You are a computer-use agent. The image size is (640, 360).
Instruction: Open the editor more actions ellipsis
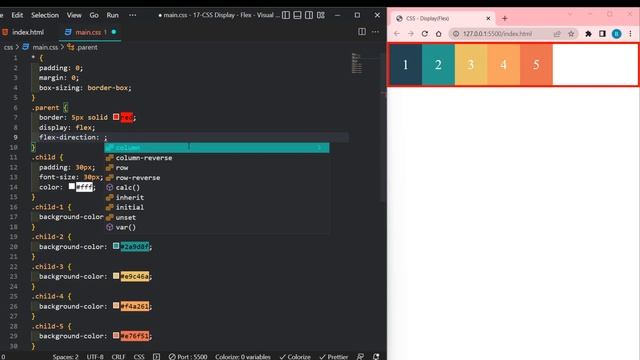(x=375, y=32)
